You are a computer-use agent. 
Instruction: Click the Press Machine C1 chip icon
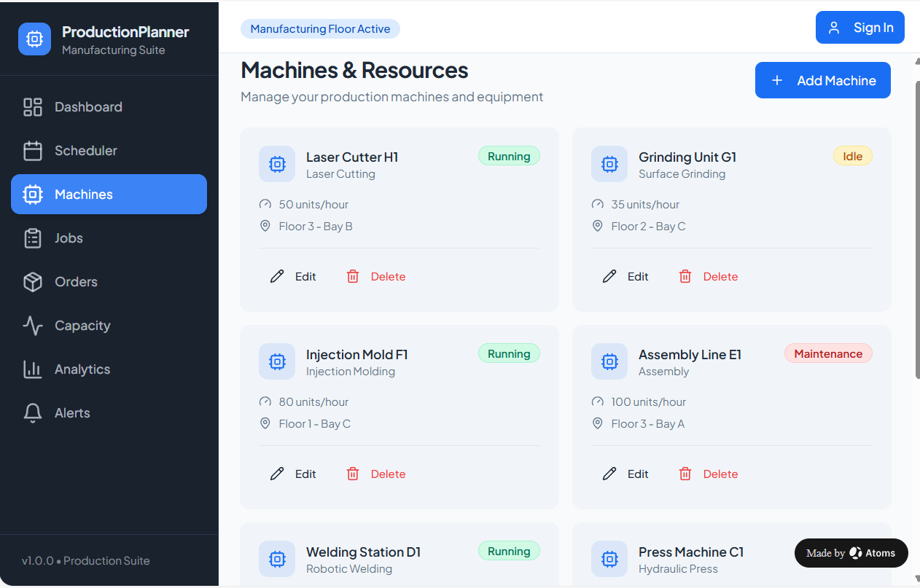[x=609, y=559]
